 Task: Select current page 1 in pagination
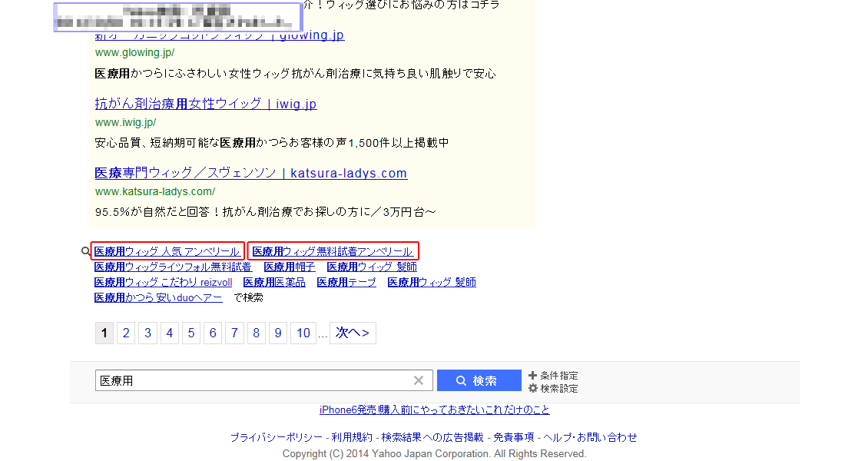coord(104,333)
